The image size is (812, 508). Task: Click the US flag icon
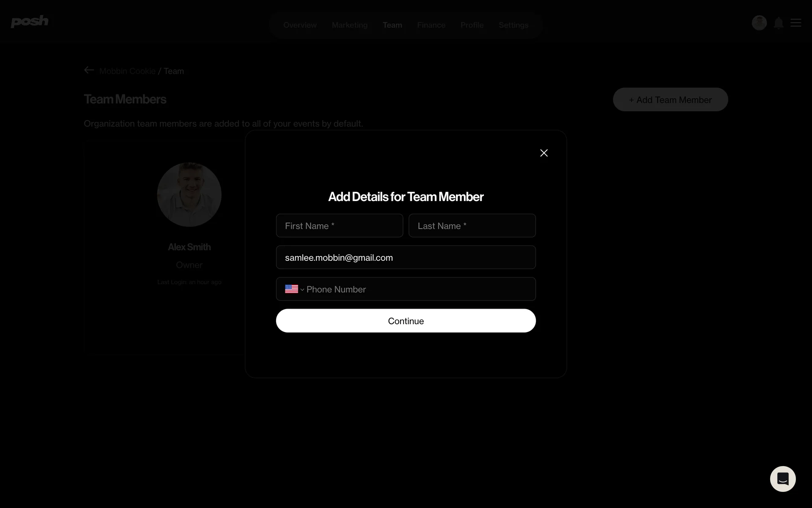pos(291,289)
